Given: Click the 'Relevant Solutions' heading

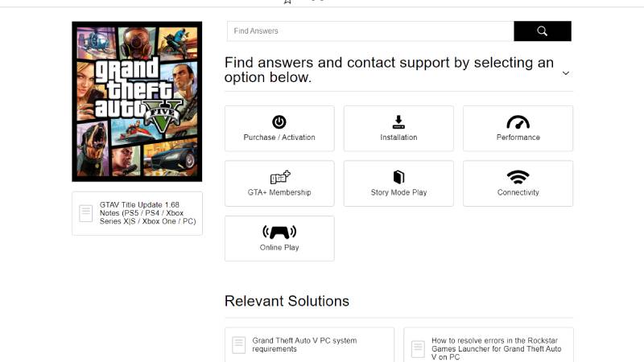Looking at the screenshot, I should pyautogui.click(x=287, y=301).
